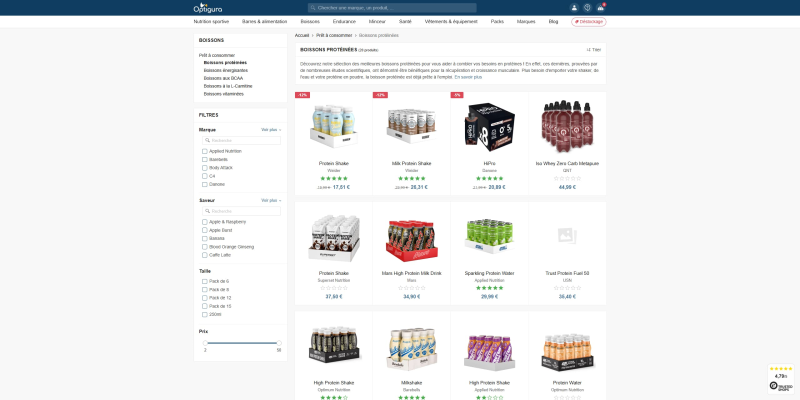Select Boissons aux BCAA category

[223, 79]
